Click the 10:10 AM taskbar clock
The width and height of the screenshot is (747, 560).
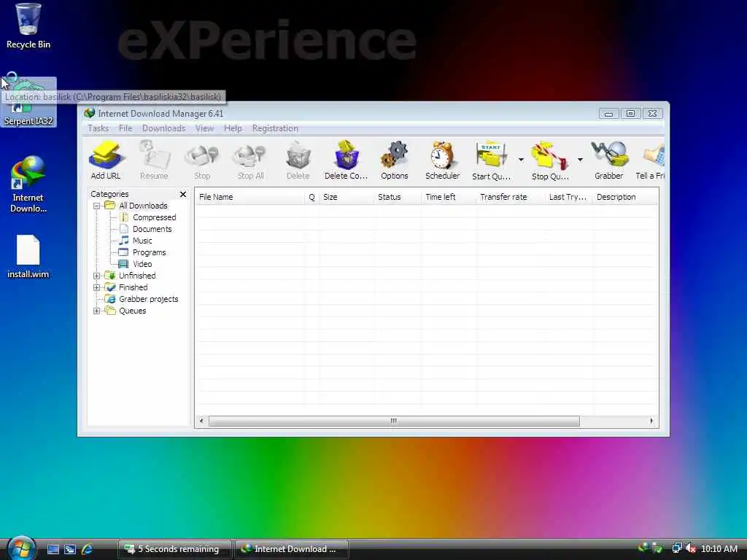pos(719,549)
